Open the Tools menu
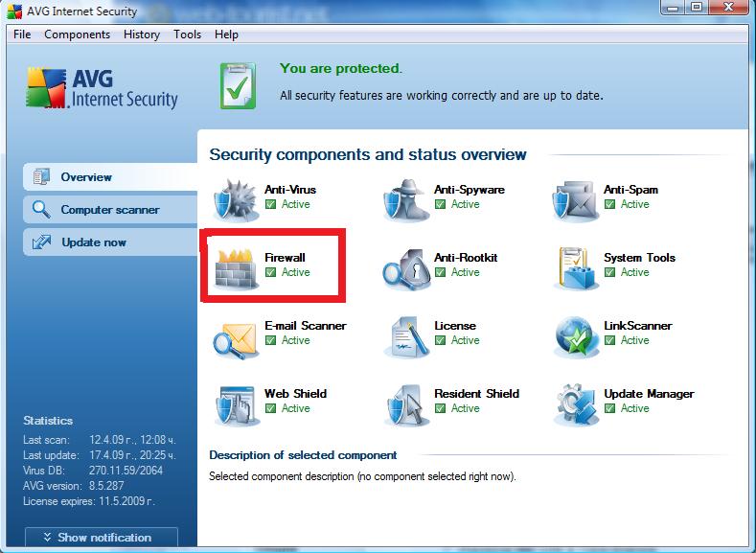Viewport: 756px width, 553px height. pyautogui.click(x=187, y=35)
